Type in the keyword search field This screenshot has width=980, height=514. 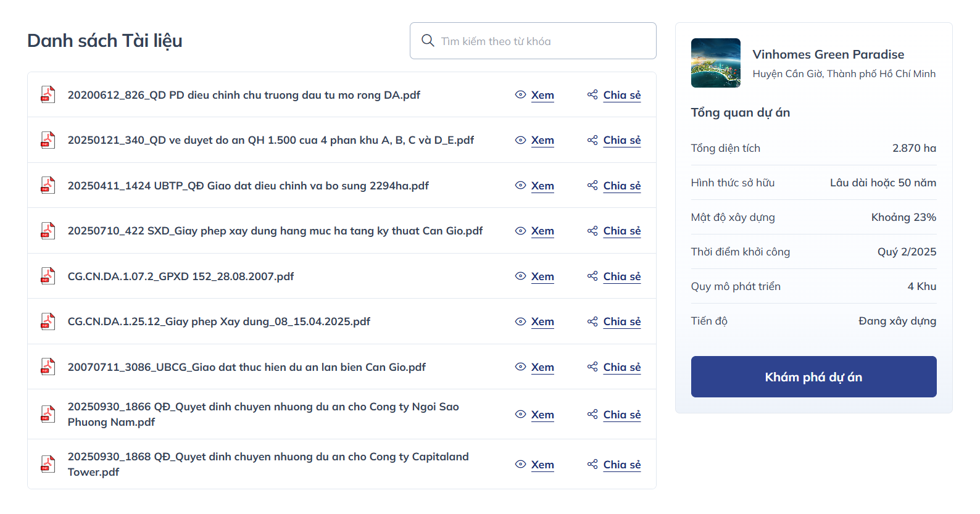[x=543, y=41]
